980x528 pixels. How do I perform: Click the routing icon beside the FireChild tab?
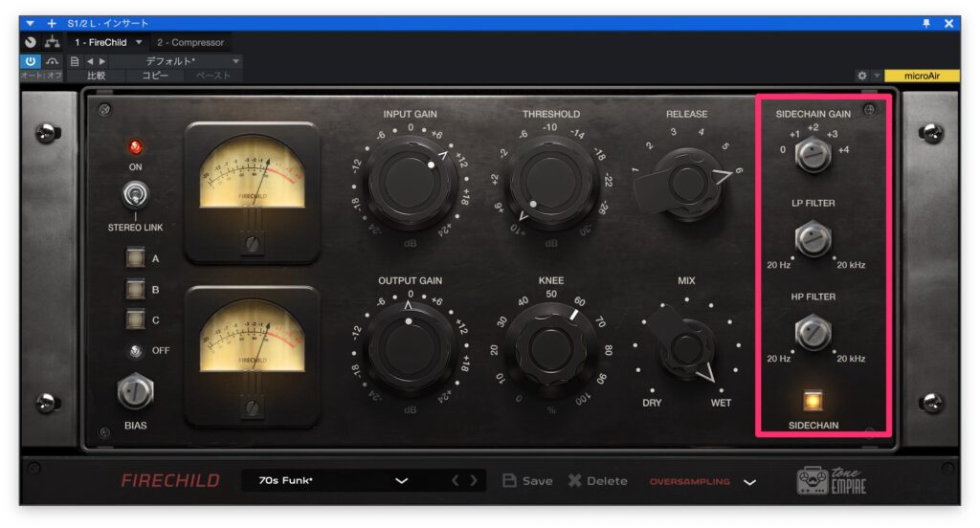point(52,42)
